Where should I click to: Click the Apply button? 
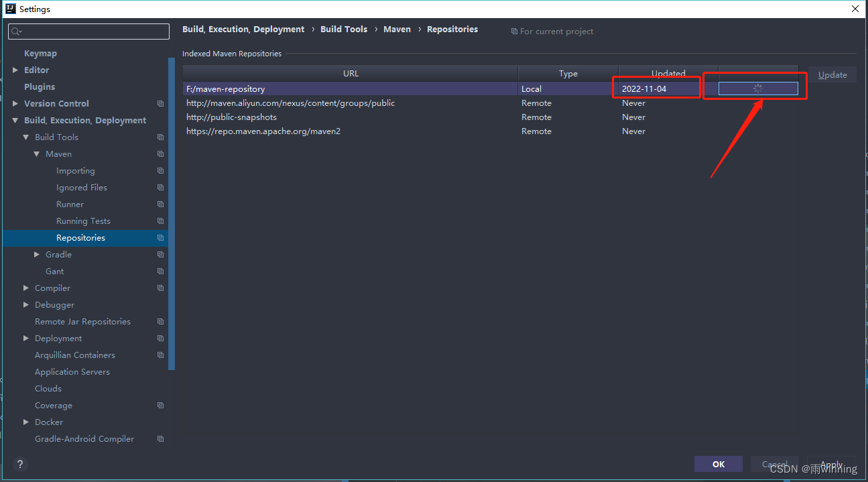click(831, 465)
